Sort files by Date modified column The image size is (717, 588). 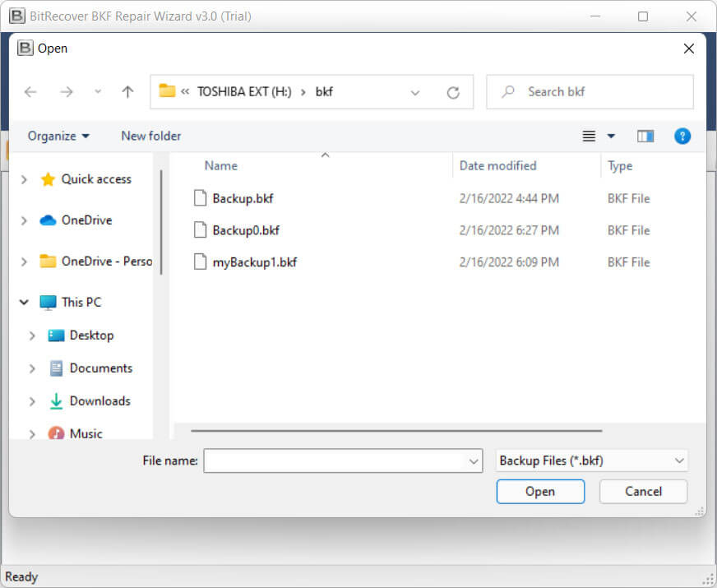point(497,165)
